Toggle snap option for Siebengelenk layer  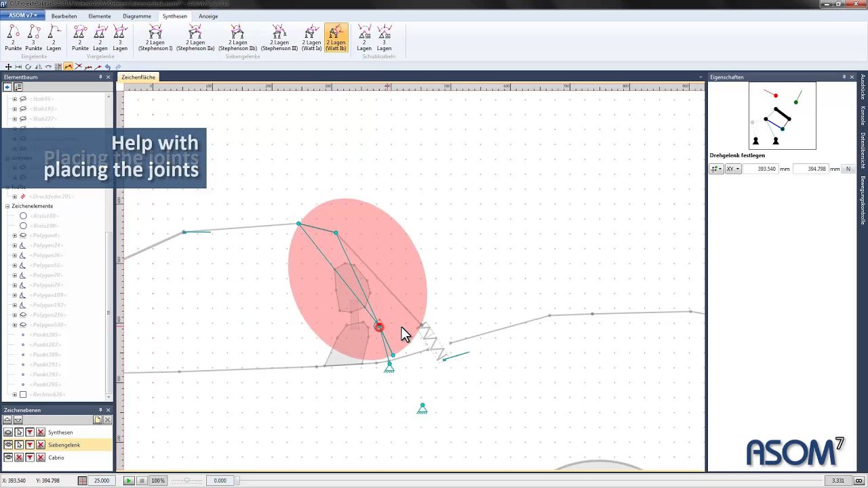coord(30,445)
